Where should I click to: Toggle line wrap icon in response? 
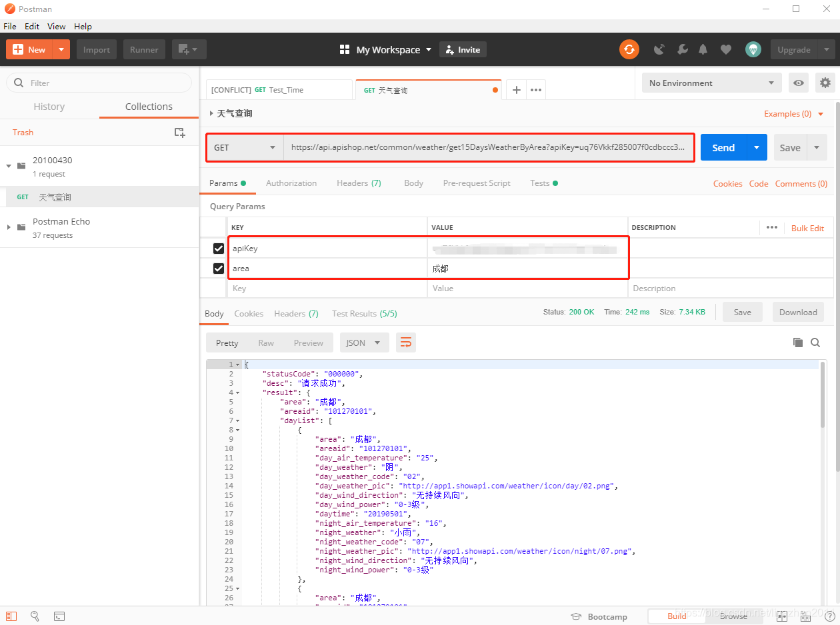(x=405, y=342)
